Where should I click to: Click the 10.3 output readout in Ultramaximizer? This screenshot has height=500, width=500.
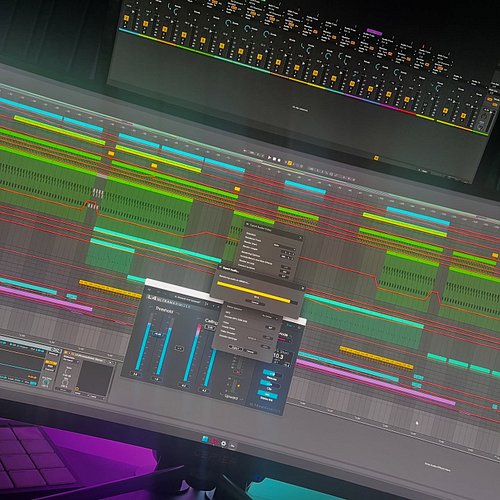[x=278, y=357]
